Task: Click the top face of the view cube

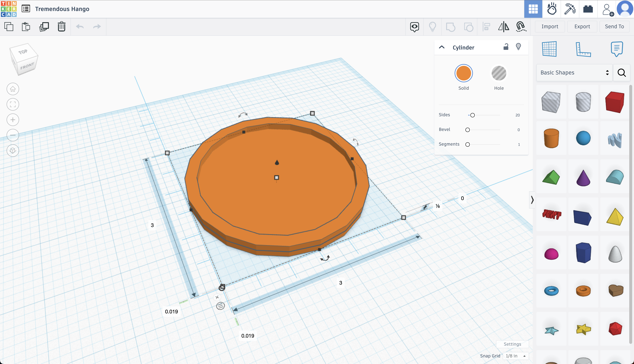Action: click(x=23, y=52)
